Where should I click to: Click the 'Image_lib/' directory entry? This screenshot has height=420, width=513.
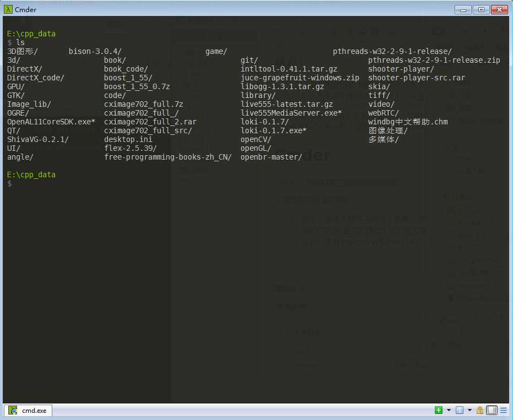29,104
